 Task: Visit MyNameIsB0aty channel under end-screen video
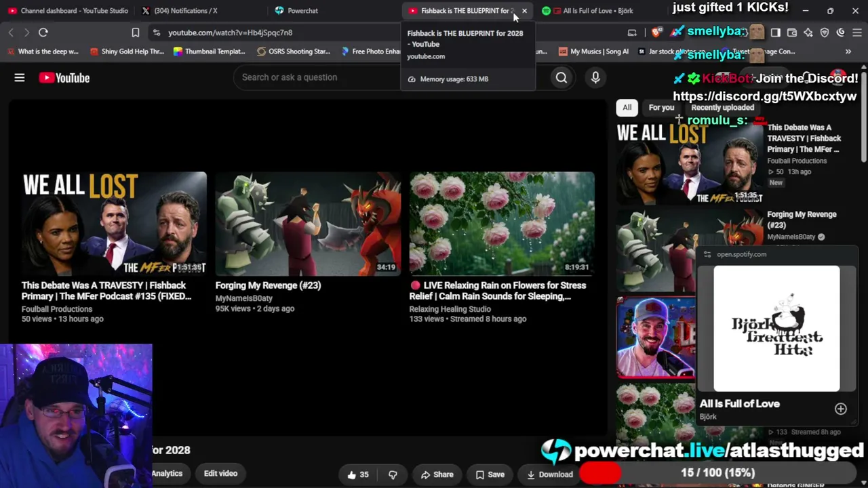coord(244,298)
